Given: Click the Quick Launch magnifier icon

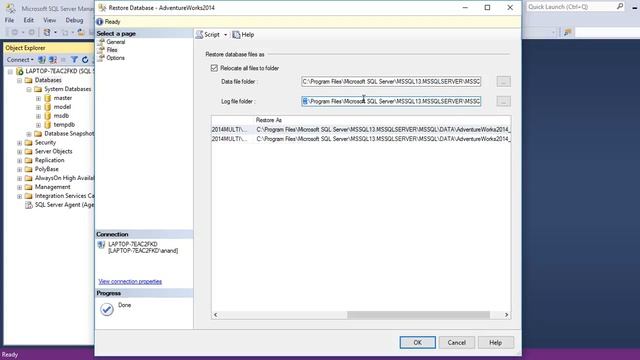Looking at the screenshot, I should tap(620, 6).
